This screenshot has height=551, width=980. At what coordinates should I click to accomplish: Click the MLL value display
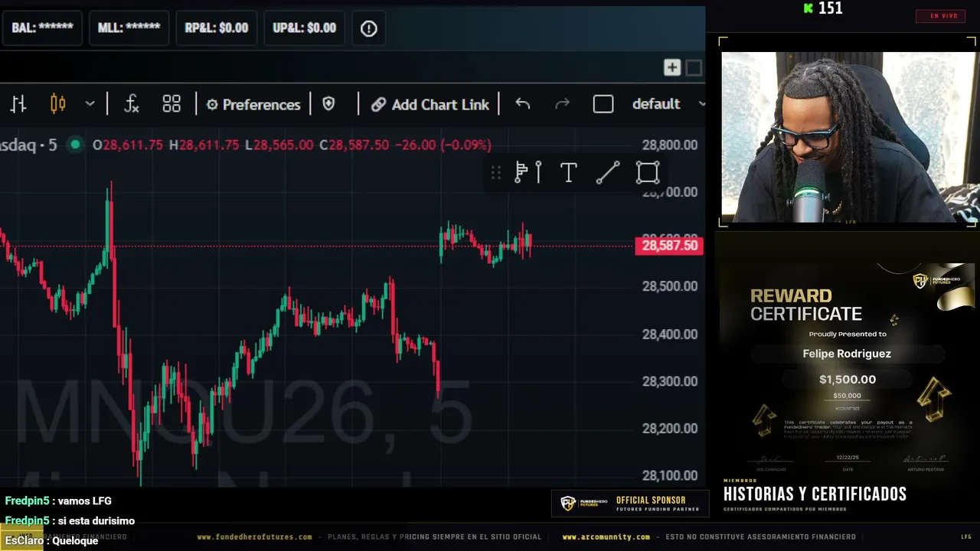pyautogui.click(x=129, y=28)
